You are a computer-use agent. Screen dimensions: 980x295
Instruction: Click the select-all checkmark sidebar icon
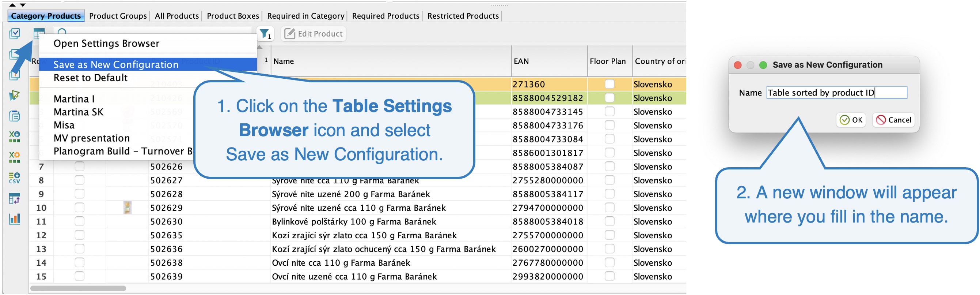coord(15,34)
